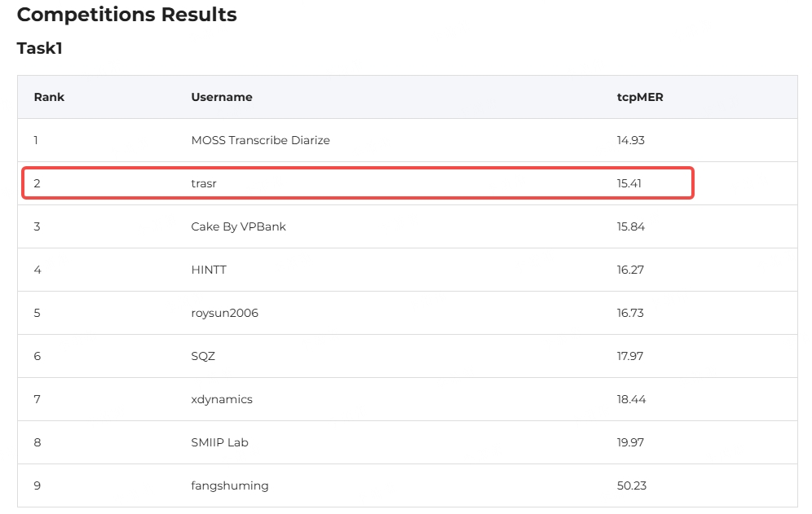Click the Task1 heading
The width and height of the screenshot is (812, 514).
pos(39,48)
